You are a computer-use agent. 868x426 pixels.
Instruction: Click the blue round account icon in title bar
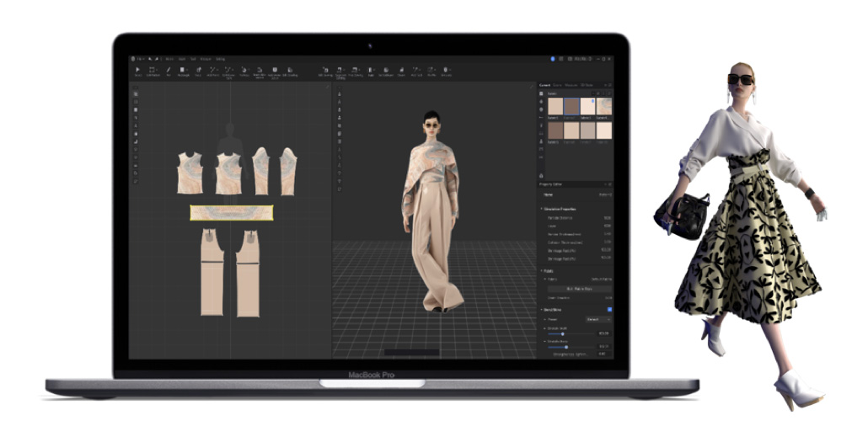tap(553, 59)
